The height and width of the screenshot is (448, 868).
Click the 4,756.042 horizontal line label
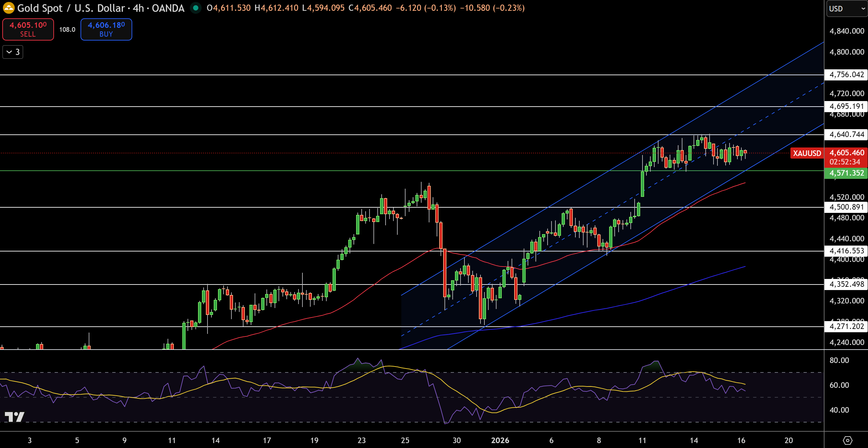[846, 74]
